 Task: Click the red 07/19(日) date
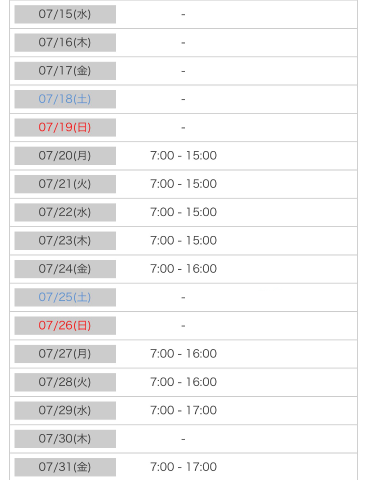point(65,127)
